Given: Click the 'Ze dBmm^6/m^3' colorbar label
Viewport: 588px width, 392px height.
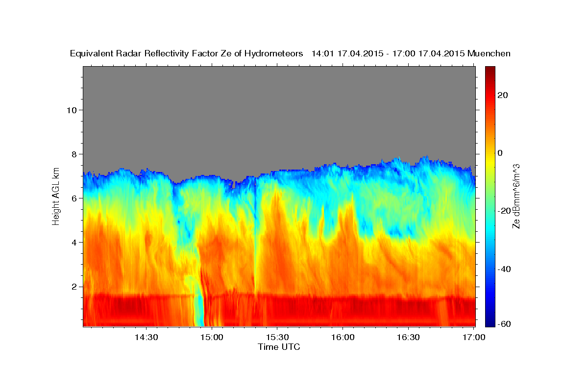Looking at the screenshot, I should tap(515, 196).
